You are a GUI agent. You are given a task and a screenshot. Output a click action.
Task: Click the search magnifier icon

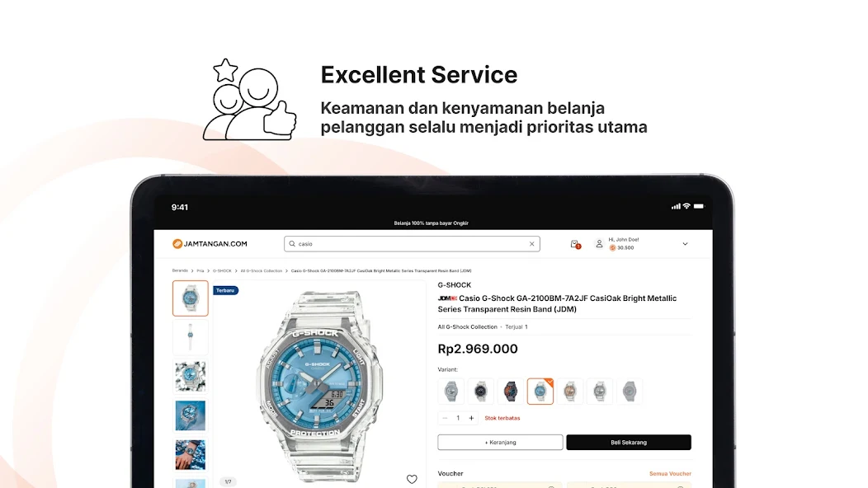coord(292,244)
